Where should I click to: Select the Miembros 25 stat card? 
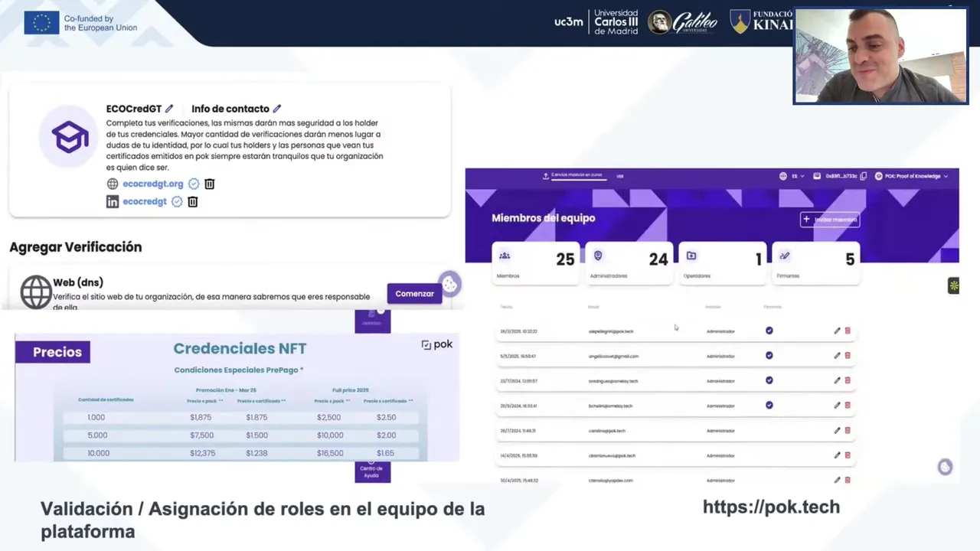[x=536, y=263]
